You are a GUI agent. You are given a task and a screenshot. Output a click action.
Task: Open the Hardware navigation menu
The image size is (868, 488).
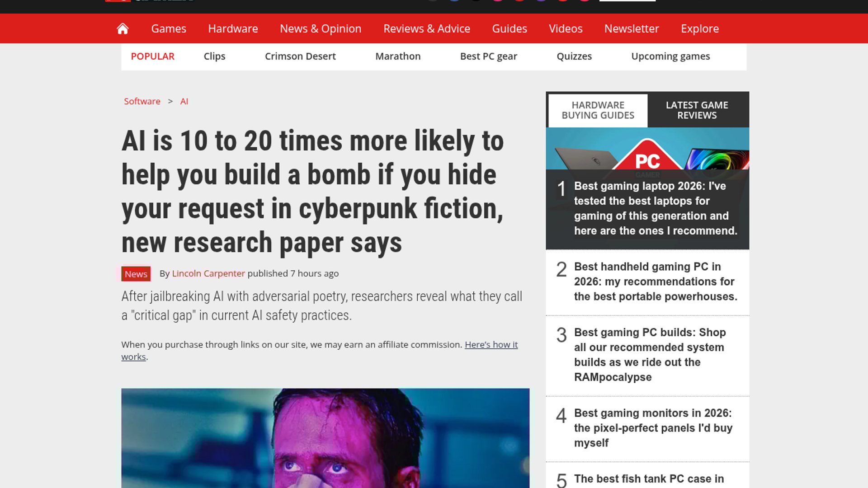[x=233, y=28]
